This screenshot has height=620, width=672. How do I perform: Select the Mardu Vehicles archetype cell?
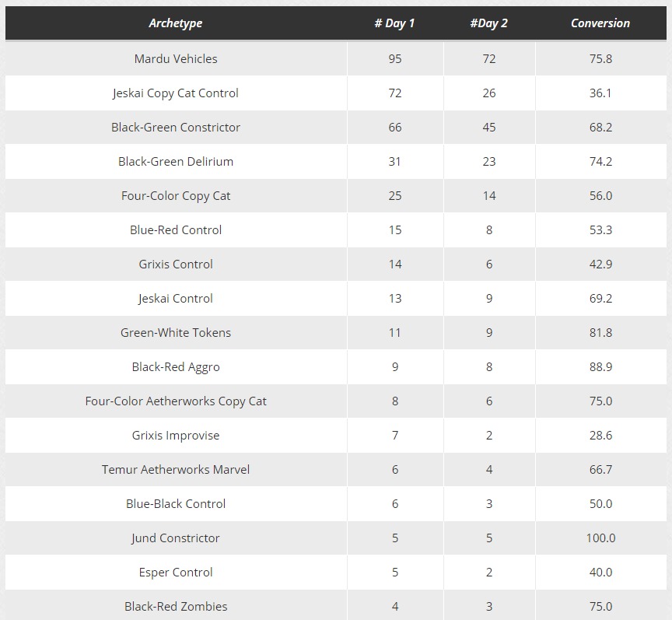coord(176,59)
